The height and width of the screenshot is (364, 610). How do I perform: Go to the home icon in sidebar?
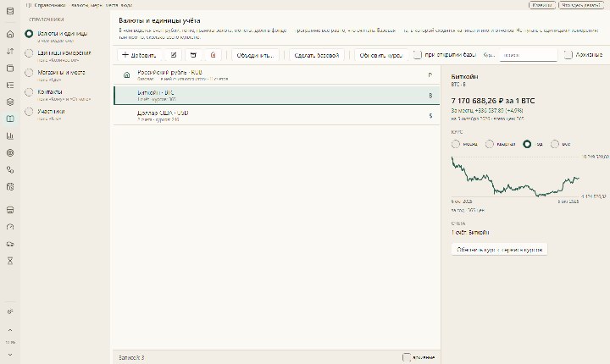[10, 34]
